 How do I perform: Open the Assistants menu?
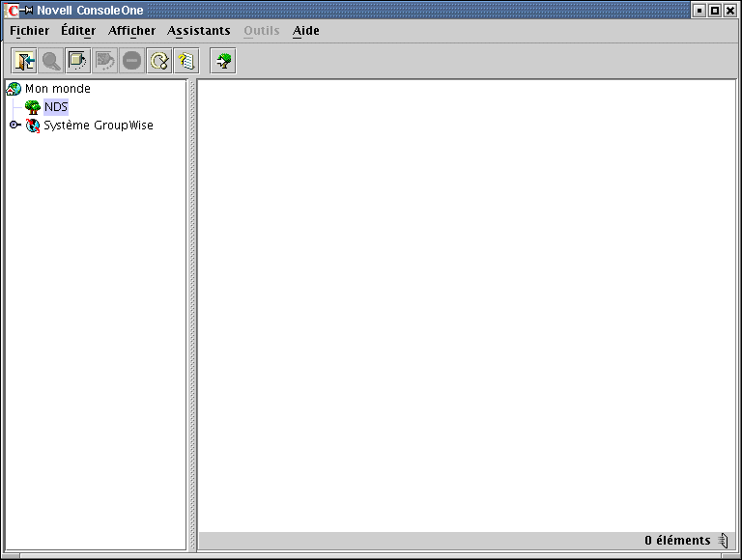(x=199, y=31)
